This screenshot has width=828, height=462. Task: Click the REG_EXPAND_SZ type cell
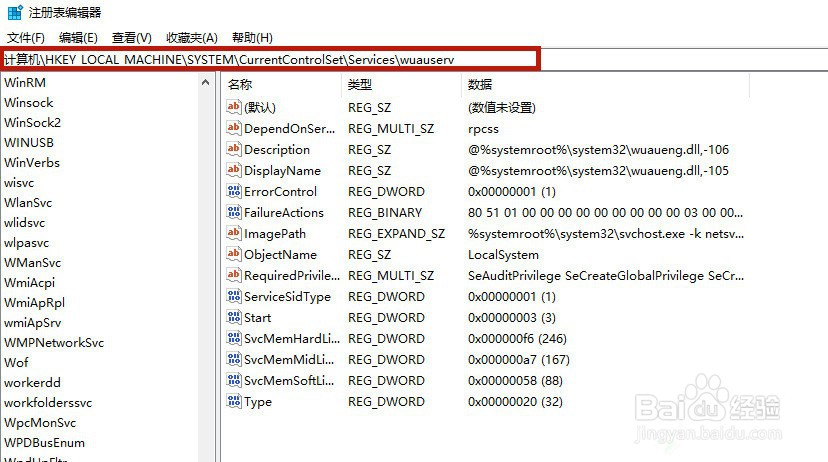(397, 234)
